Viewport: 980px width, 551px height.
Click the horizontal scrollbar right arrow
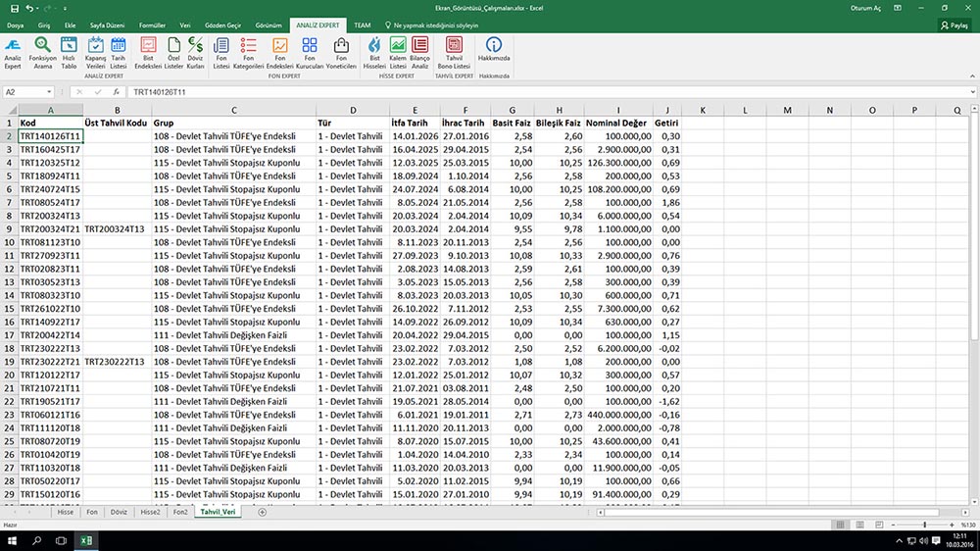[x=965, y=512]
